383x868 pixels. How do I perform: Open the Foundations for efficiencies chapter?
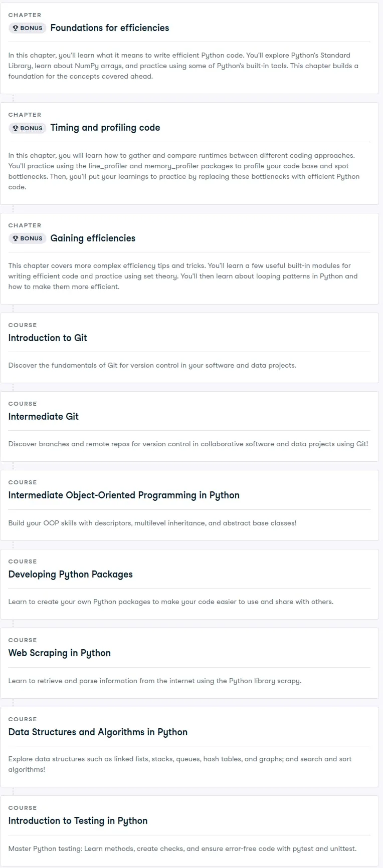(x=110, y=28)
